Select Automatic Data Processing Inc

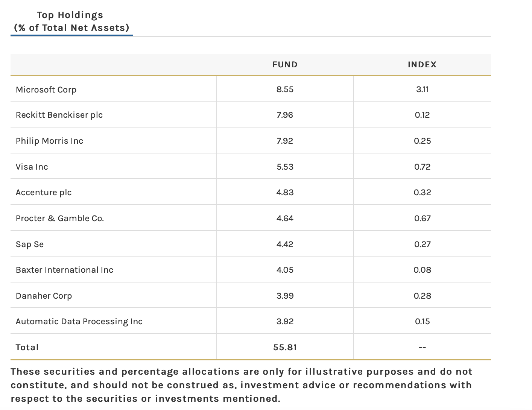click(79, 322)
